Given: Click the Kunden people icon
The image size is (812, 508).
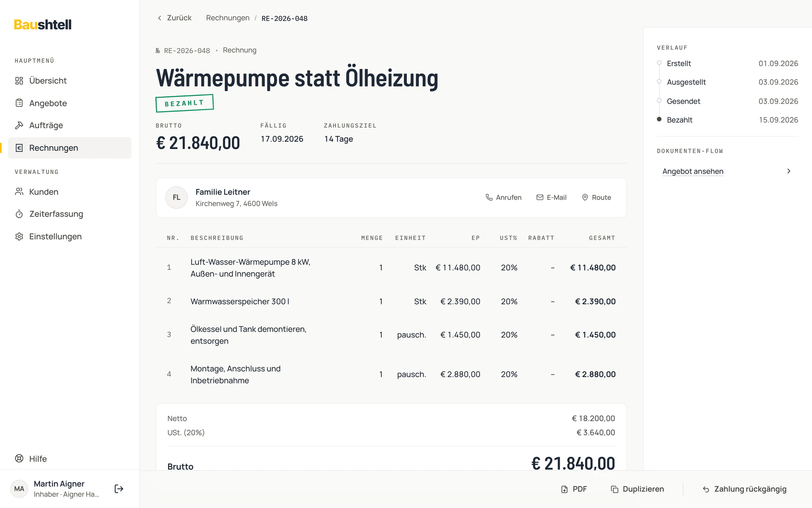Looking at the screenshot, I should coord(19,192).
